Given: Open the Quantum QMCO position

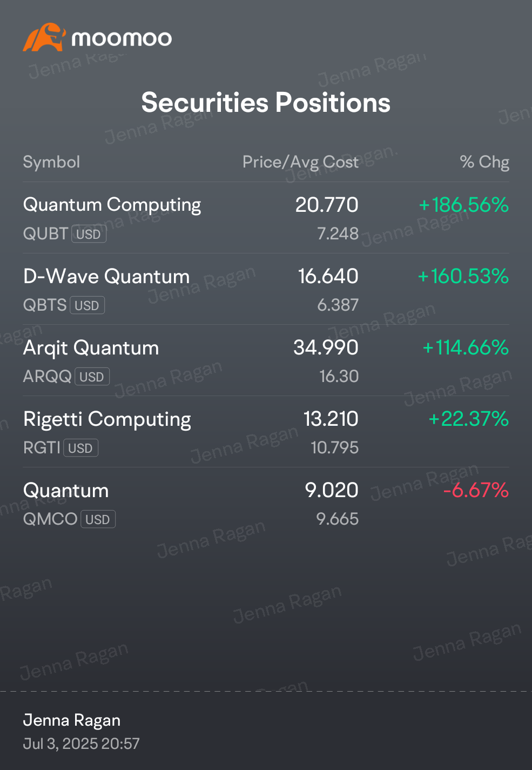Looking at the screenshot, I should point(266,503).
